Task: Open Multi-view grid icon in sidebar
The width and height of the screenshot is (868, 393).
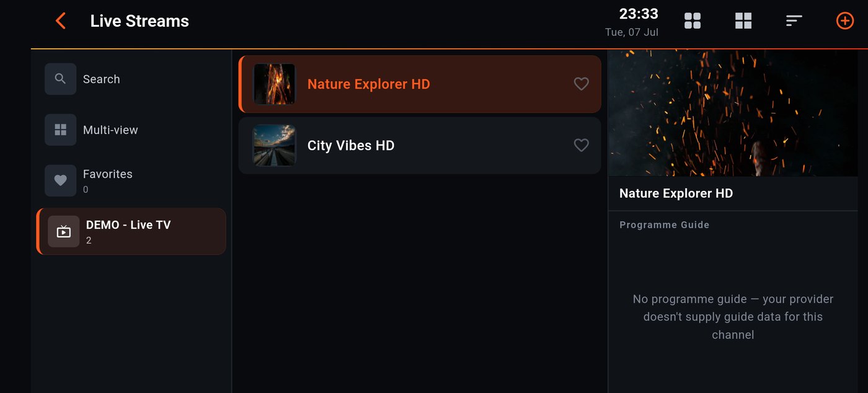Action: coord(60,130)
